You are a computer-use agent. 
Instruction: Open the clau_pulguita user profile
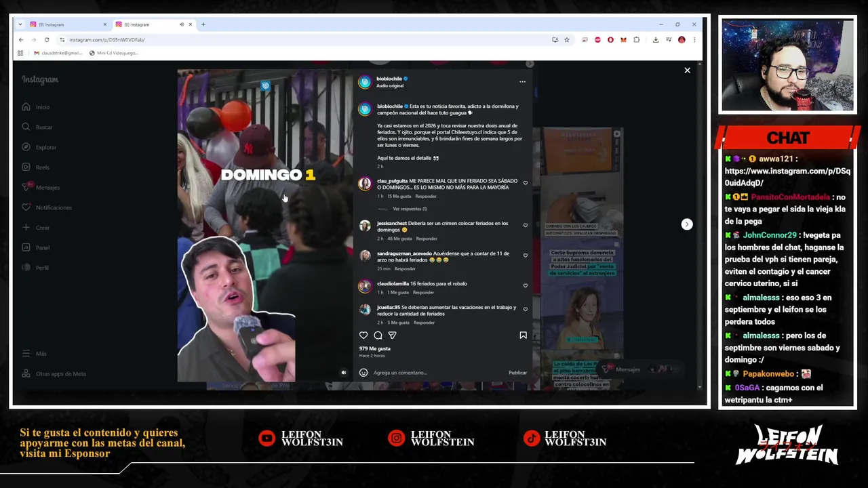(x=392, y=181)
